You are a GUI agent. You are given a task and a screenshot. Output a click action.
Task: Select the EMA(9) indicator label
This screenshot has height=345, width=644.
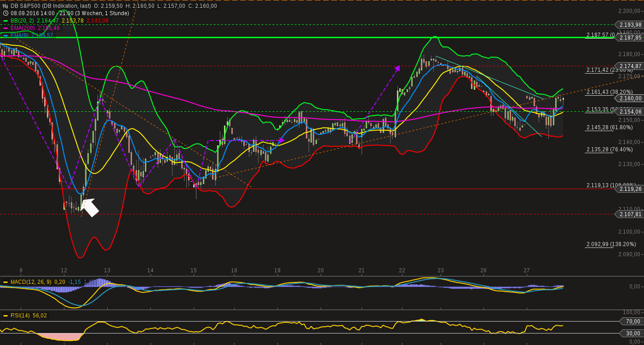[20, 35]
